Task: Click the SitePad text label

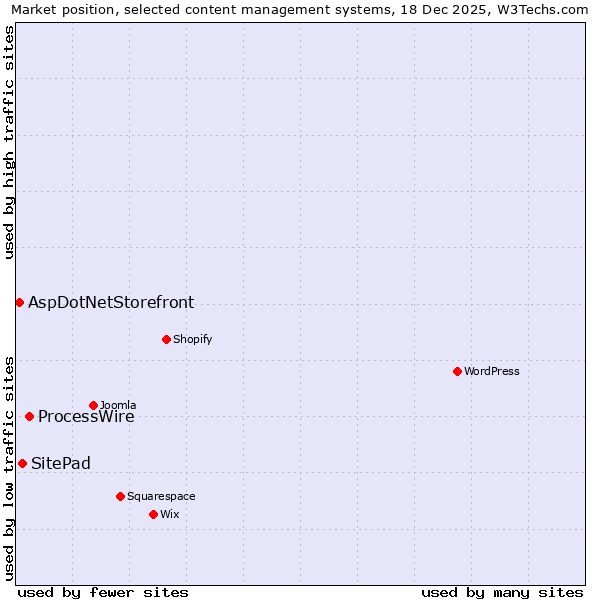Action: coord(61,463)
